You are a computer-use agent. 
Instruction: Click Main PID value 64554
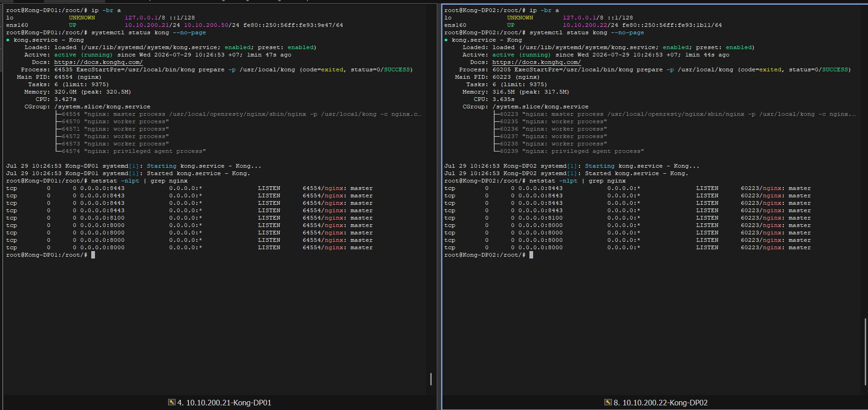63,77
